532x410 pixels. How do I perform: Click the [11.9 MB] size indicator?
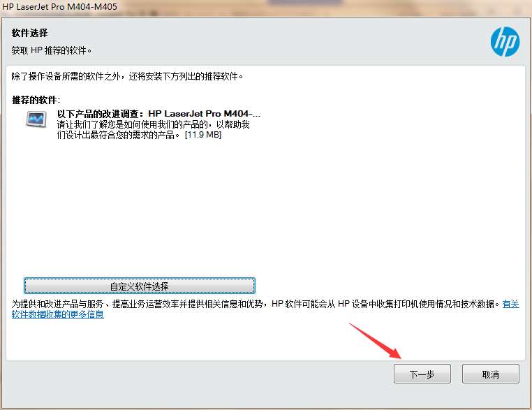(x=203, y=135)
